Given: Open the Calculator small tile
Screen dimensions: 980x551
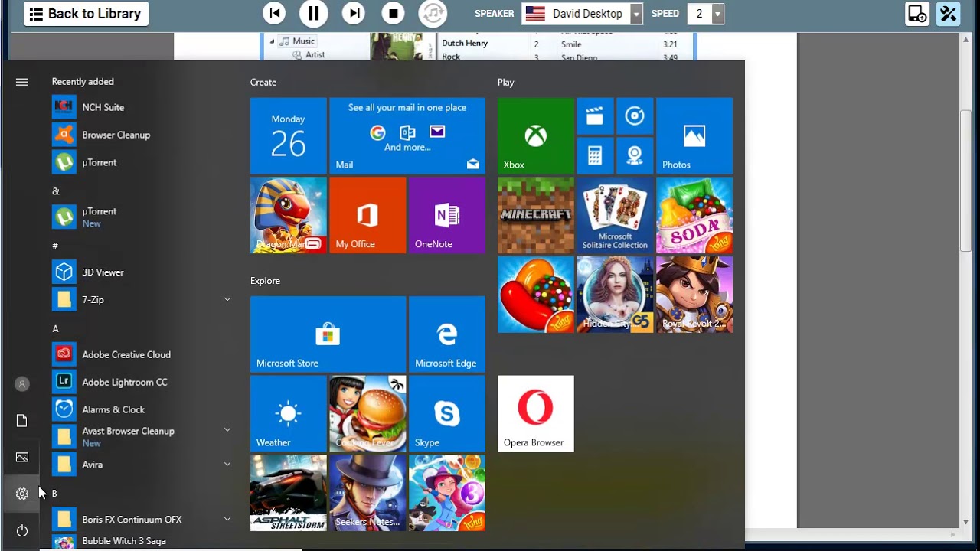Looking at the screenshot, I should pyautogui.click(x=595, y=156).
